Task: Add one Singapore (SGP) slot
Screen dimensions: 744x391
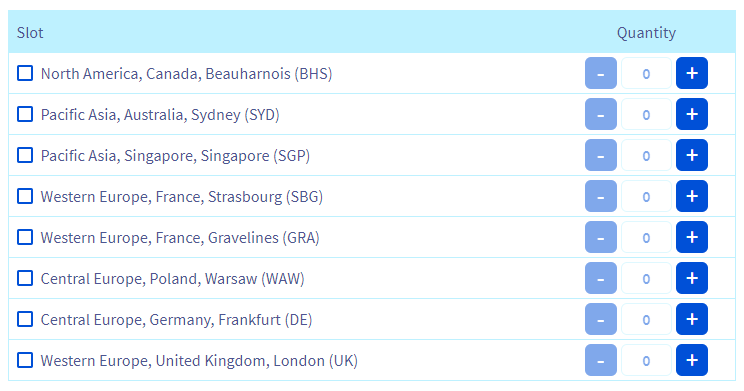Action: (x=692, y=155)
